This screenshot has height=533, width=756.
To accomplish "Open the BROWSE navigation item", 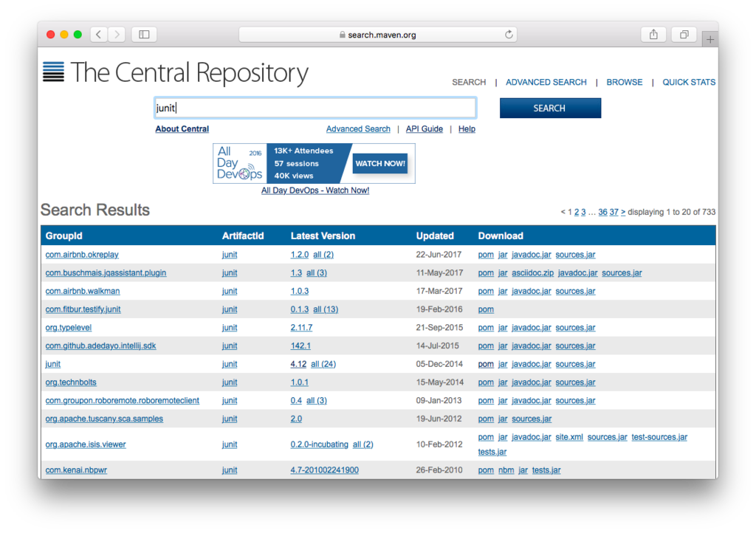I will 625,82.
